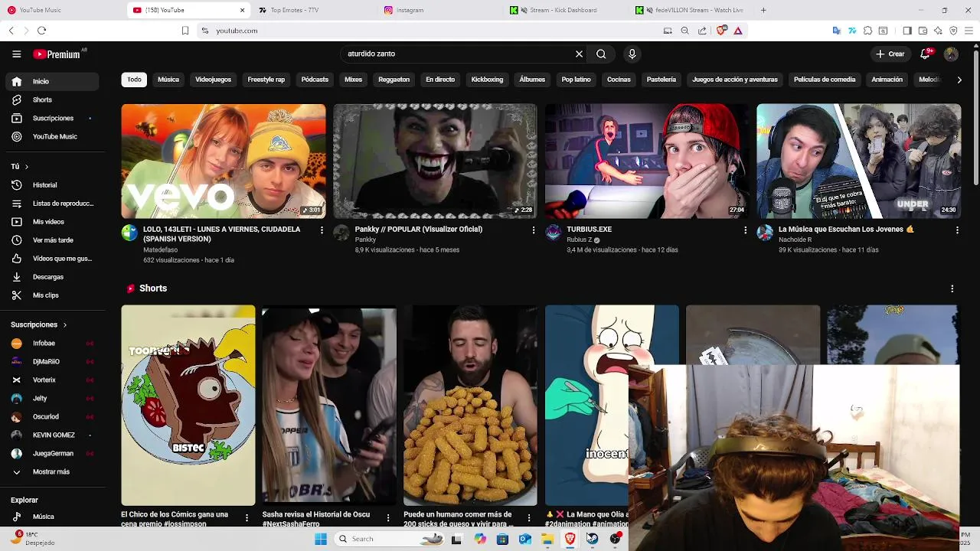Open the KEVIN GOMEZ subscription channel

pyautogui.click(x=52, y=435)
